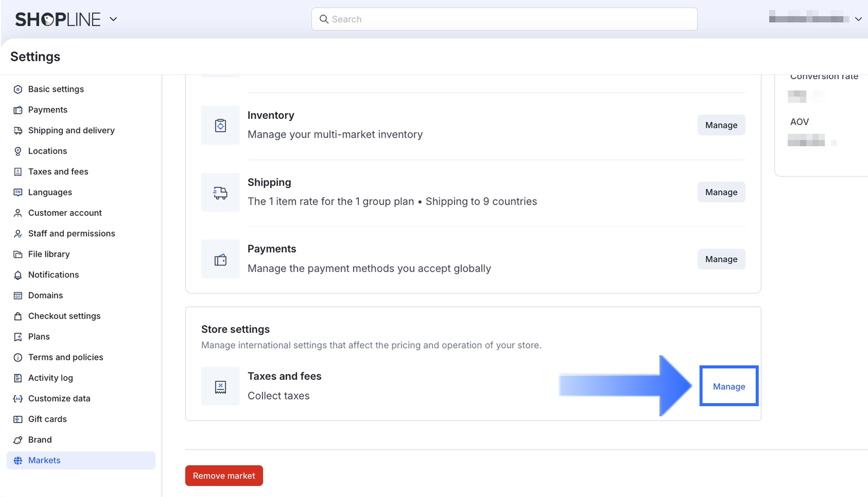
Task: Open Basic settings in sidebar
Action: (x=56, y=89)
